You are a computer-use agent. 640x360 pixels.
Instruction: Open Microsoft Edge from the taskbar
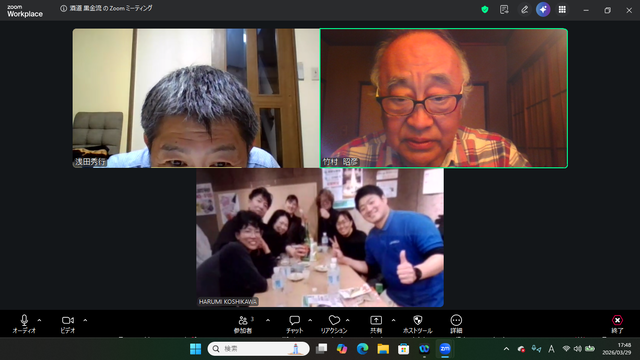[362, 349]
